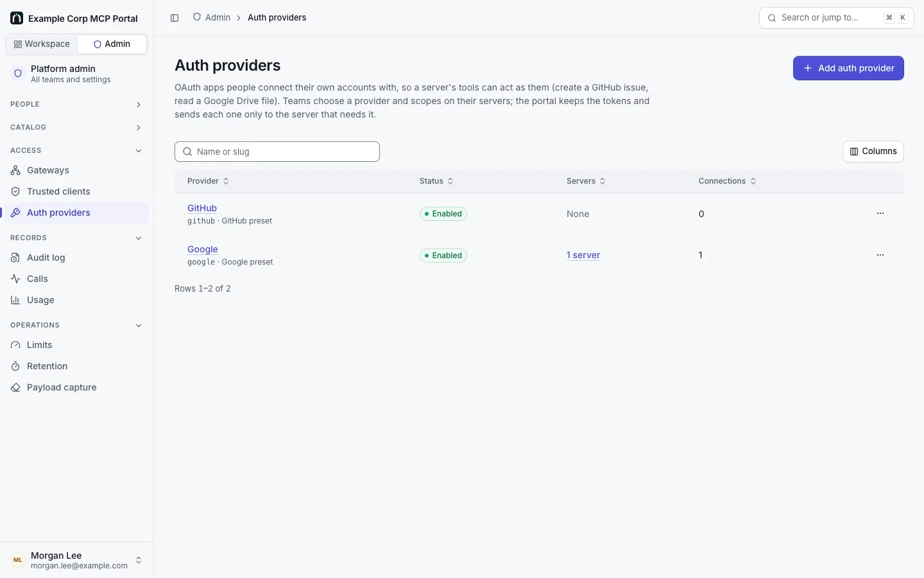The height and width of the screenshot is (578, 924).
Task: Collapse the Access section
Action: point(76,150)
